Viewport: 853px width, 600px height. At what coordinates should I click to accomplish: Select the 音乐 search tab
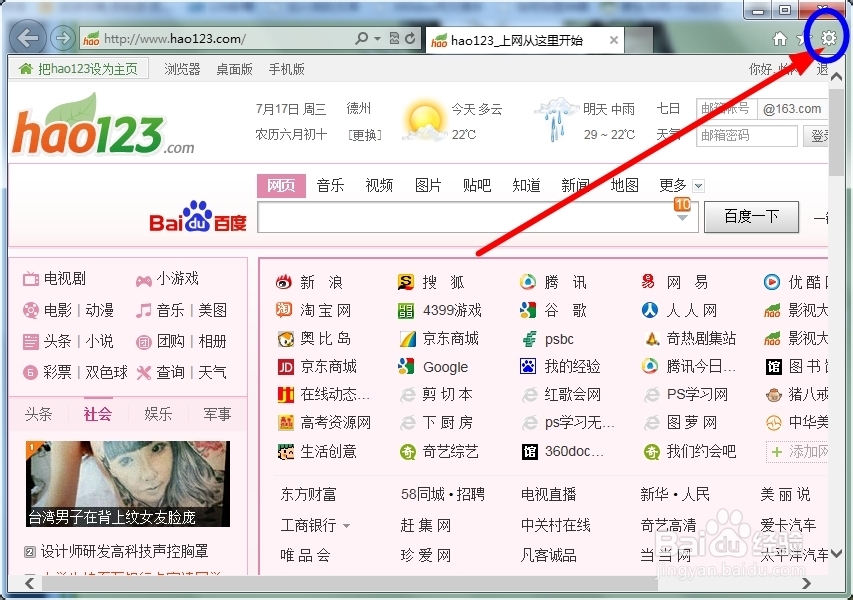click(330, 185)
